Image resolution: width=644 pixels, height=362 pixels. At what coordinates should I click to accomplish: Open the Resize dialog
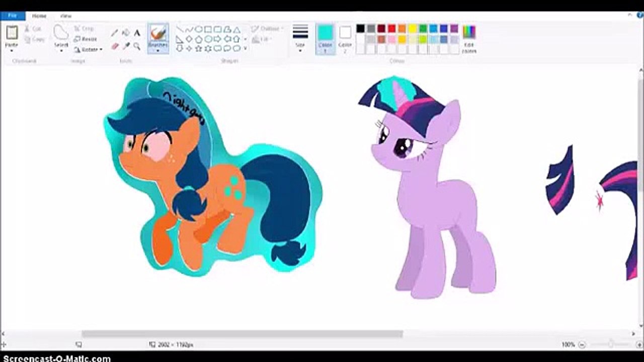[x=85, y=39]
